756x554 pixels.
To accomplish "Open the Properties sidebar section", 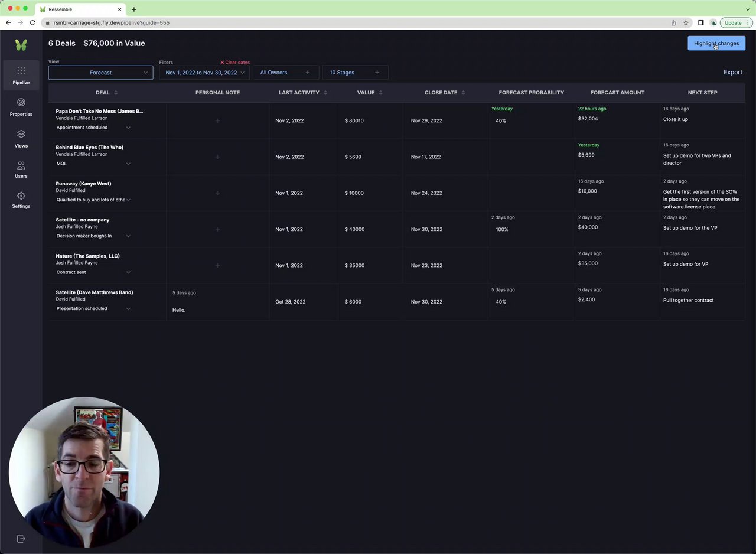I will pos(21,107).
